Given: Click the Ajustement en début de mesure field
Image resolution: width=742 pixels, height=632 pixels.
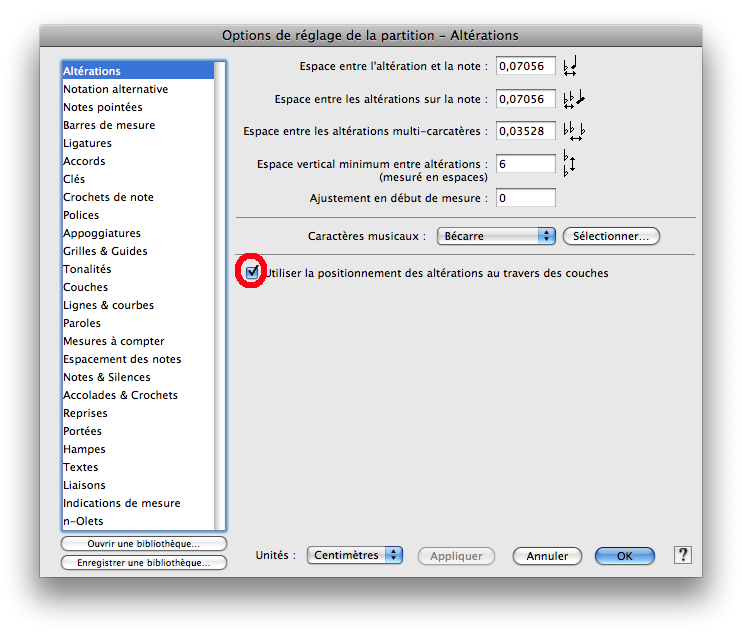Looking at the screenshot, I should (x=525, y=198).
